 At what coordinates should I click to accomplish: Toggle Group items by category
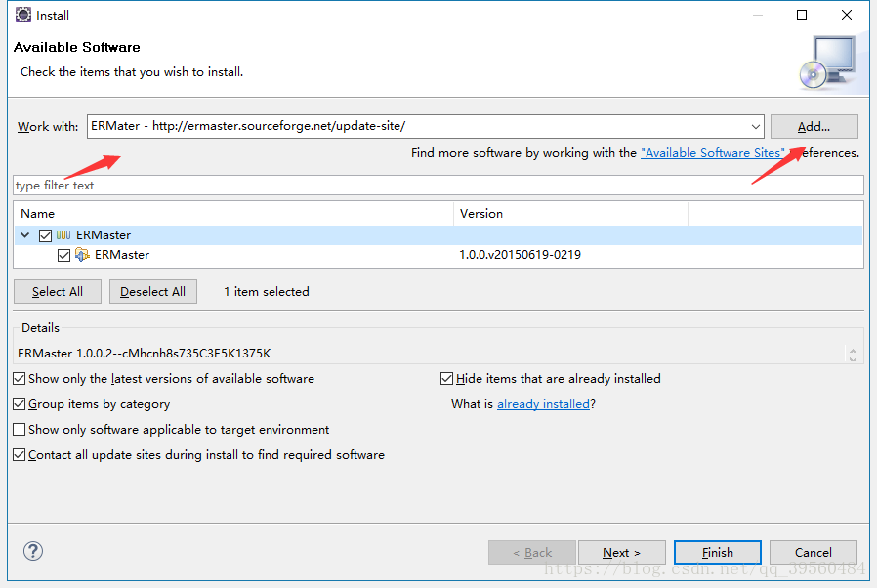(x=19, y=404)
